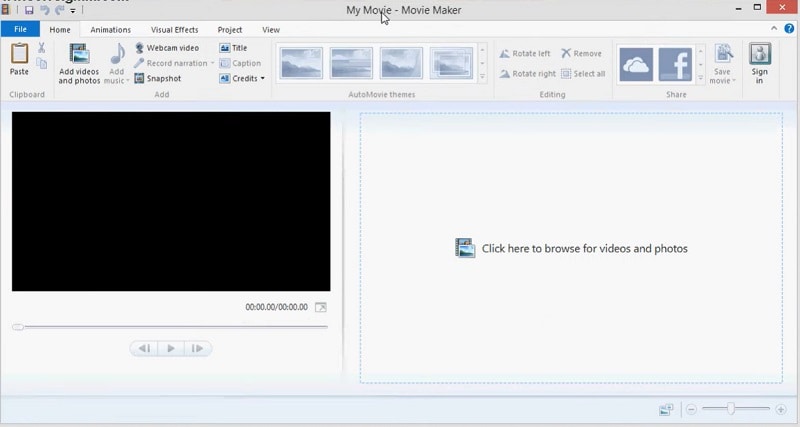
Task: Step to previous frame
Action: point(144,348)
